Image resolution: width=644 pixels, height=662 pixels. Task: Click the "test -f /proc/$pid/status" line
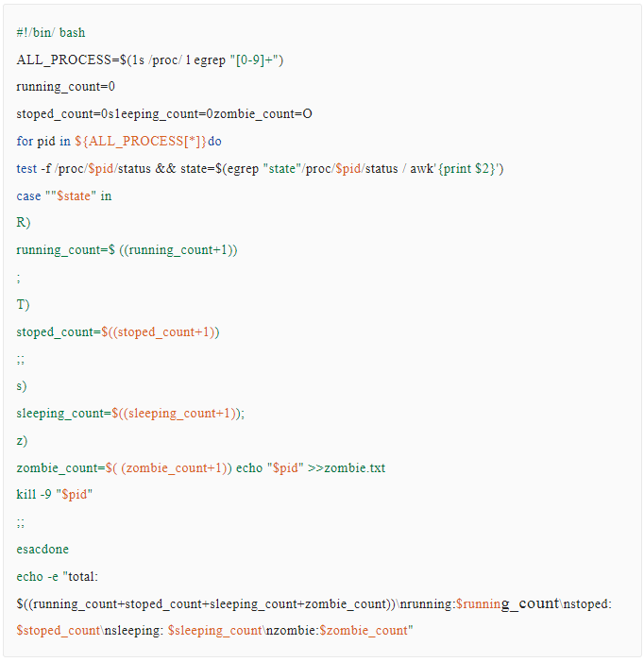pyautogui.click(x=260, y=169)
